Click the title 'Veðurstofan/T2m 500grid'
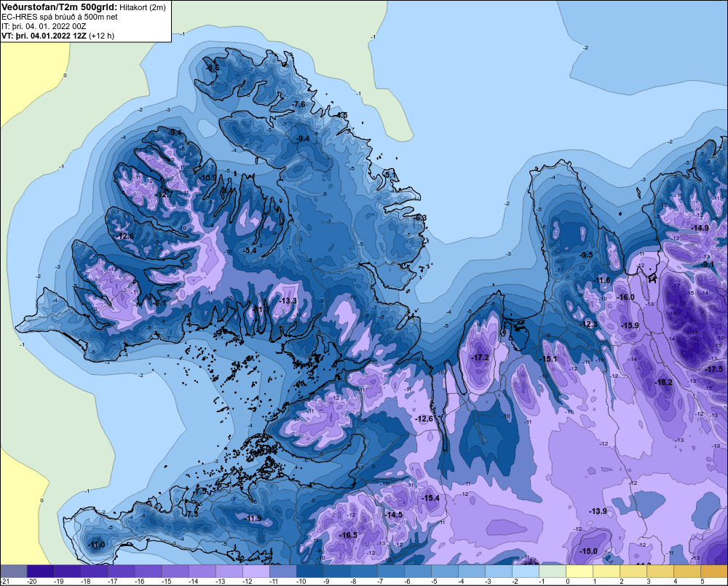The width and height of the screenshot is (728, 586). click(x=60, y=7)
